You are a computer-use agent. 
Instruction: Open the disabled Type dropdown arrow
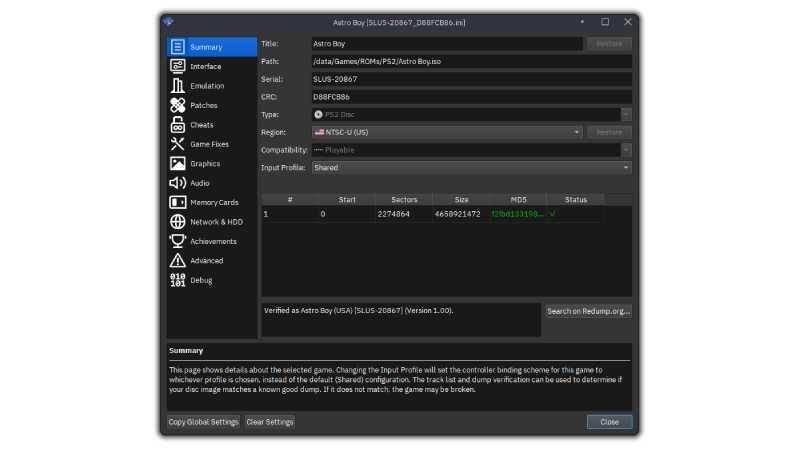[x=626, y=115]
